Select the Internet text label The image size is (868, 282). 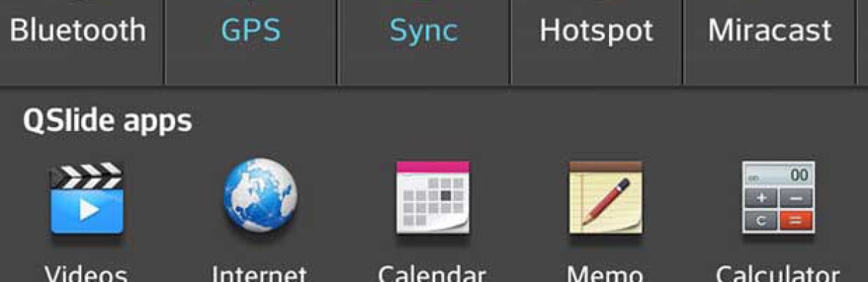click(x=260, y=274)
